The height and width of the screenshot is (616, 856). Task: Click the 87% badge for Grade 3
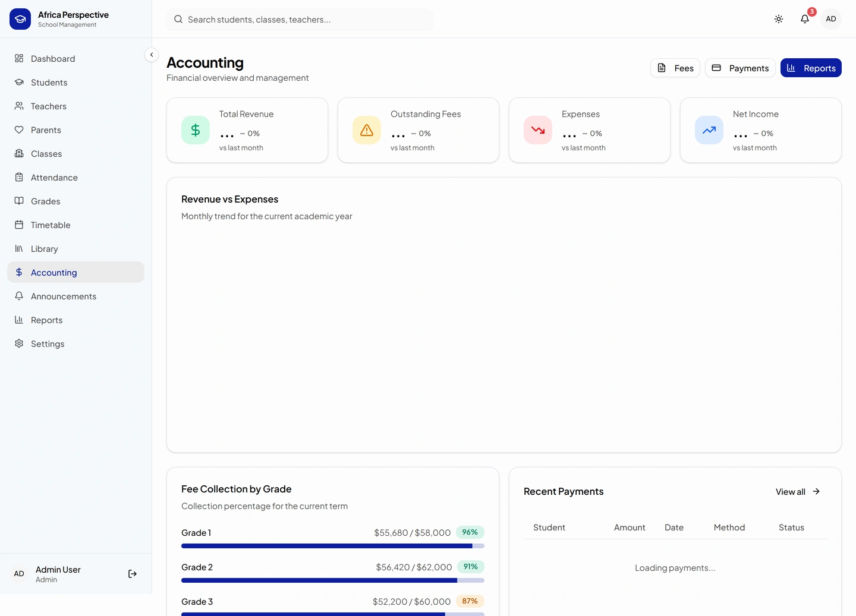click(470, 601)
